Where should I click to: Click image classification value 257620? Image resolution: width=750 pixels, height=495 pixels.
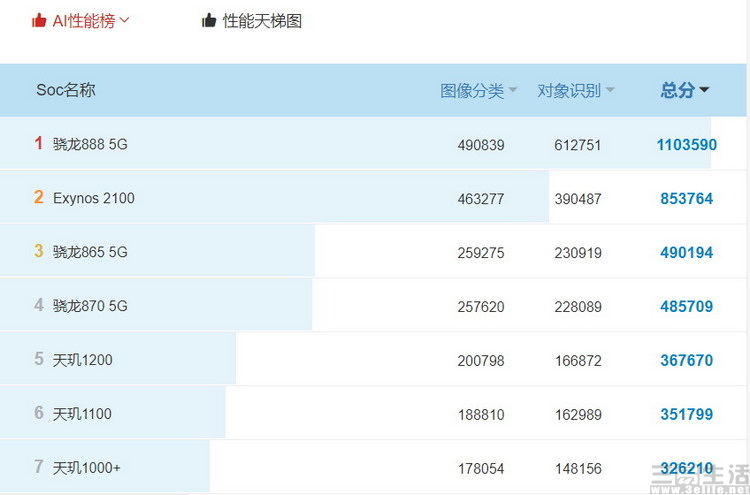point(481,307)
